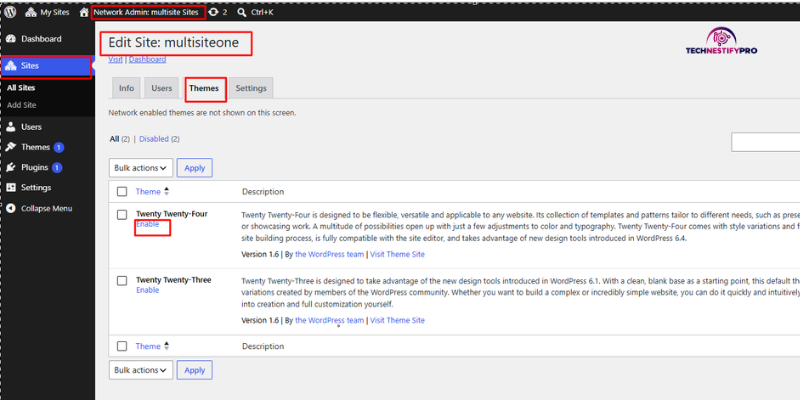The height and width of the screenshot is (400, 800).
Task: Open WordPress team link for Twenty Twenty-Three
Action: click(330, 320)
